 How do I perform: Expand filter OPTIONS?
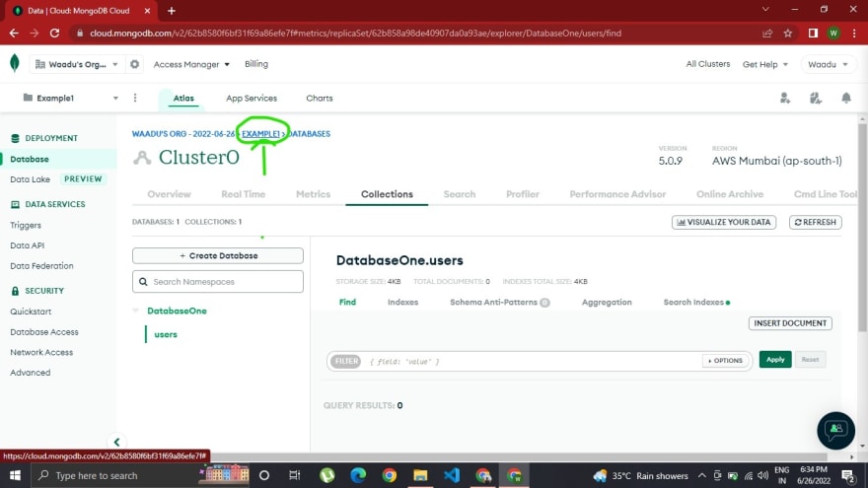coord(725,360)
